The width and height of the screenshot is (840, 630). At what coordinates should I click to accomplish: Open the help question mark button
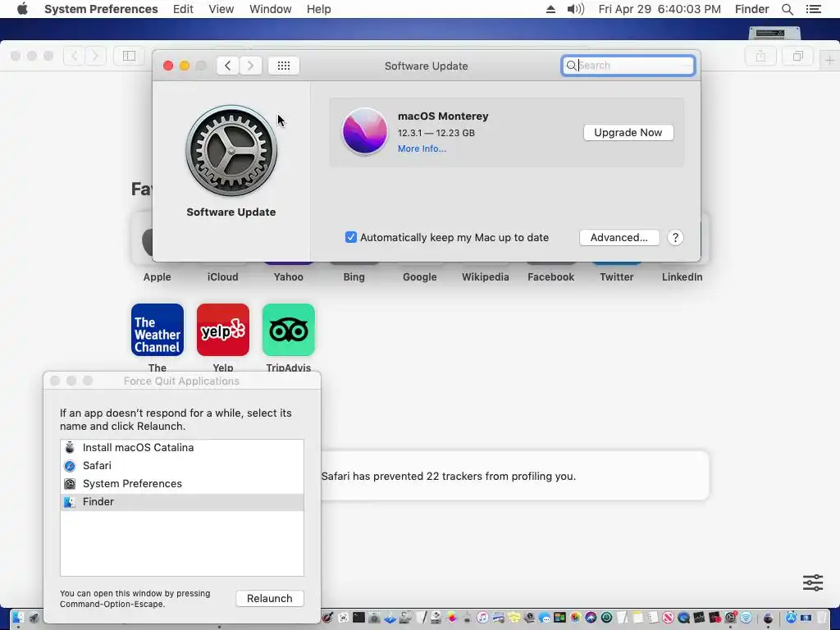click(675, 237)
